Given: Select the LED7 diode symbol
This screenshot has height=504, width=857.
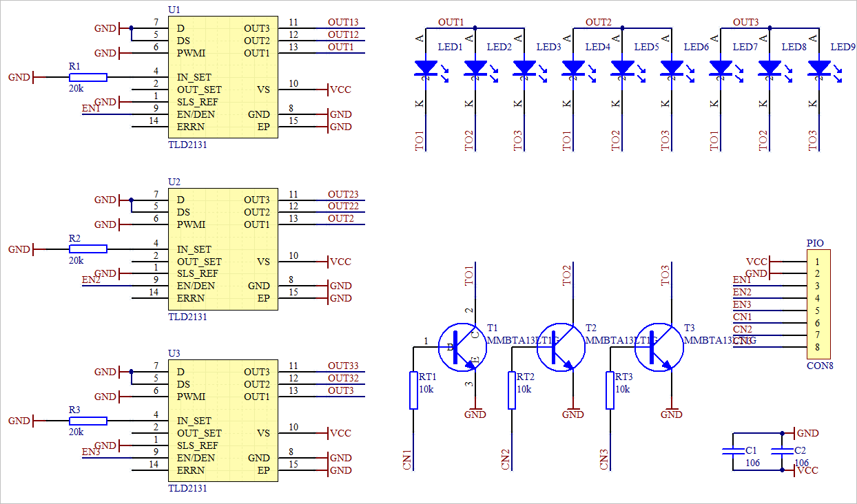Looking at the screenshot, I should coord(721,69).
